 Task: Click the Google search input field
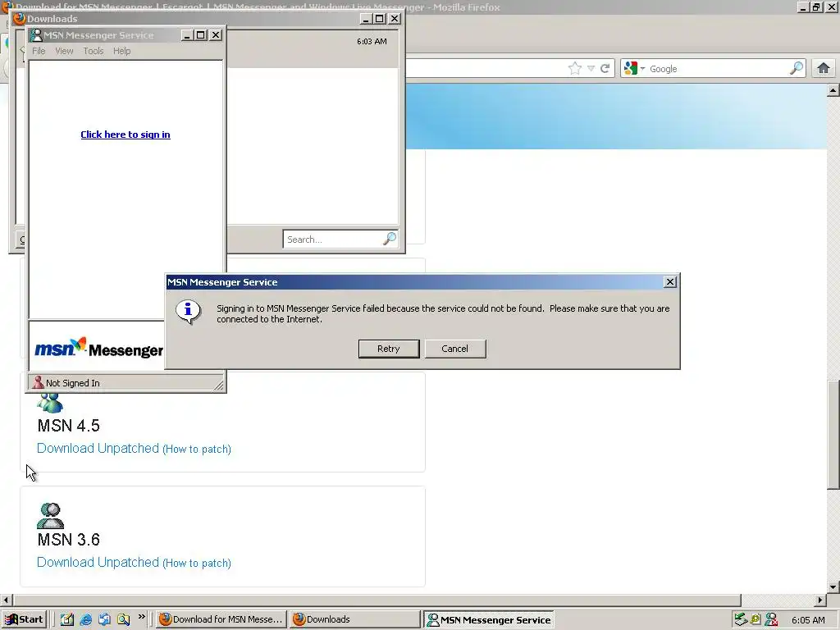718,69
